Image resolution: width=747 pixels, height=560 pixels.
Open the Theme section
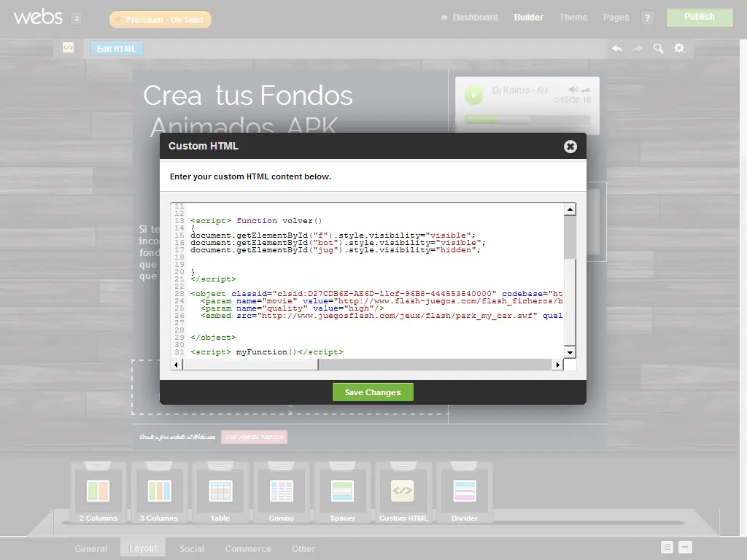pos(573,17)
